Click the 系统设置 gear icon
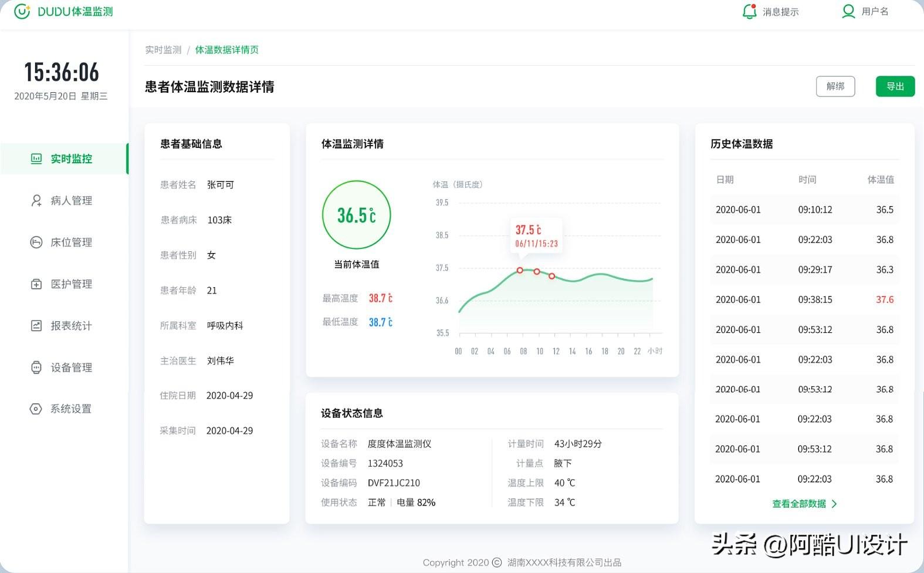This screenshot has width=924, height=573. [x=36, y=409]
